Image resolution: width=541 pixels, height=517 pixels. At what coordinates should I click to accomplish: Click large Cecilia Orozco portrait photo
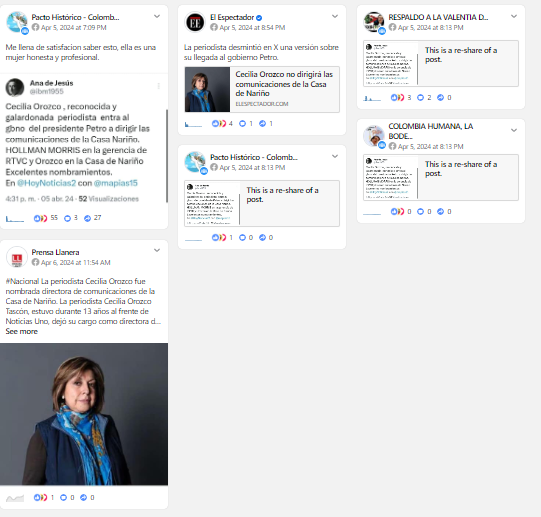click(84, 414)
